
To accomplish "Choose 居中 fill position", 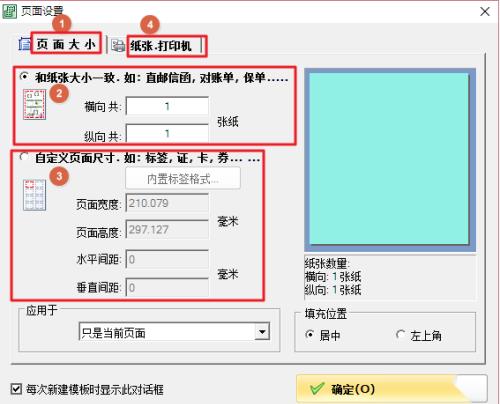I will tap(310, 334).
